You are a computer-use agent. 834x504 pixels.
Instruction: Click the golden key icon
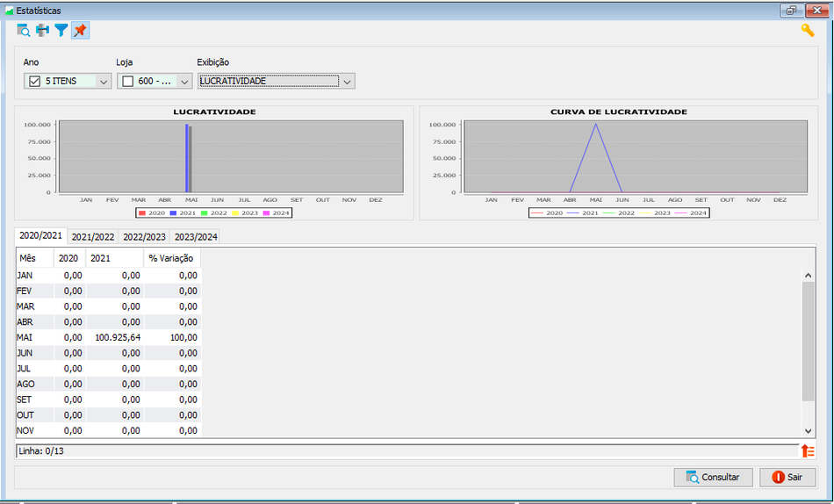tap(808, 31)
